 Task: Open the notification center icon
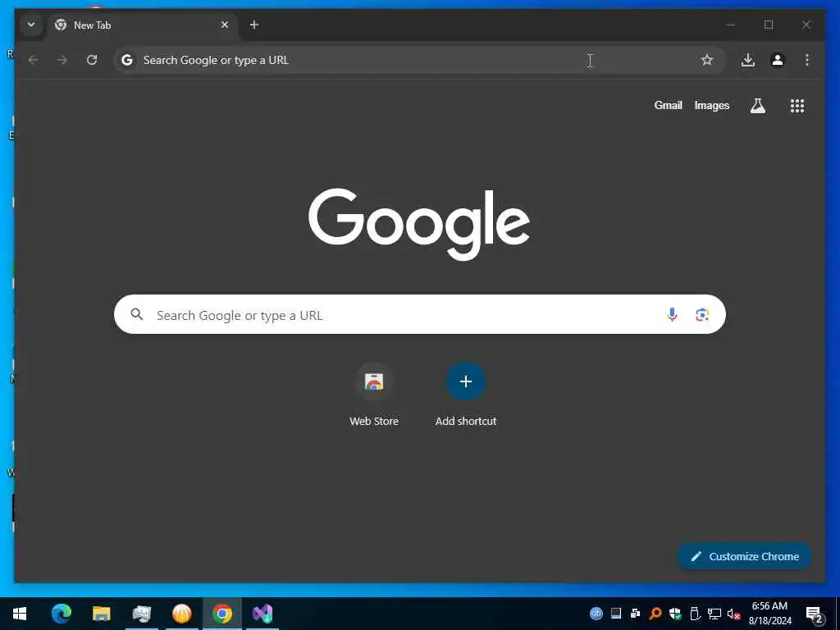[815, 615]
